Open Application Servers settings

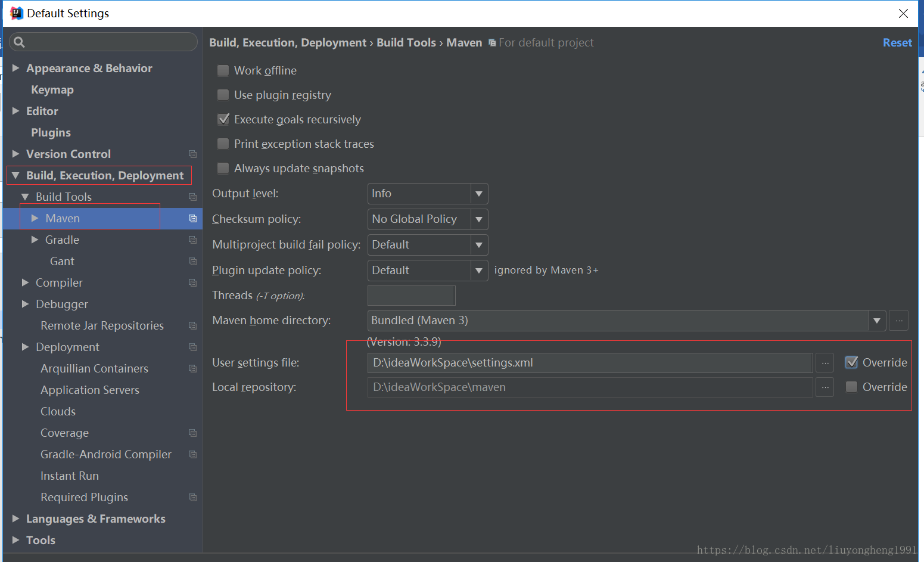90,390
